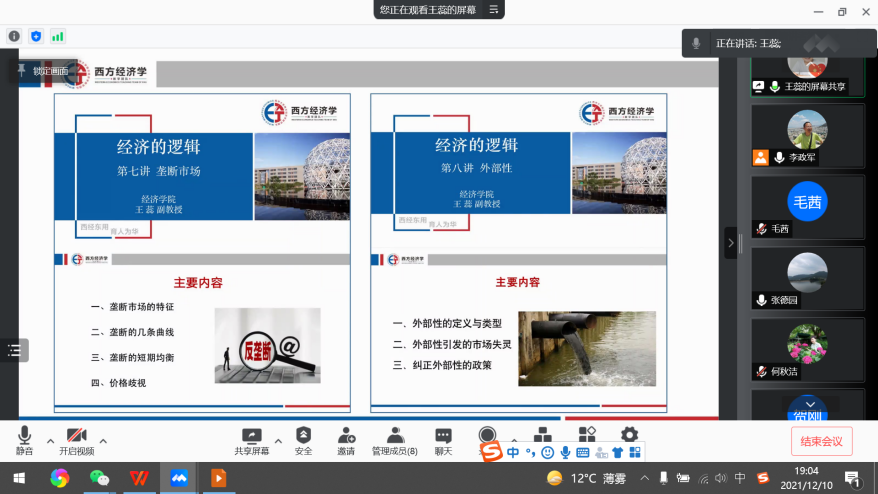
Task: Expand video options arrow beside 开启视频
Action: coord(103,440)
